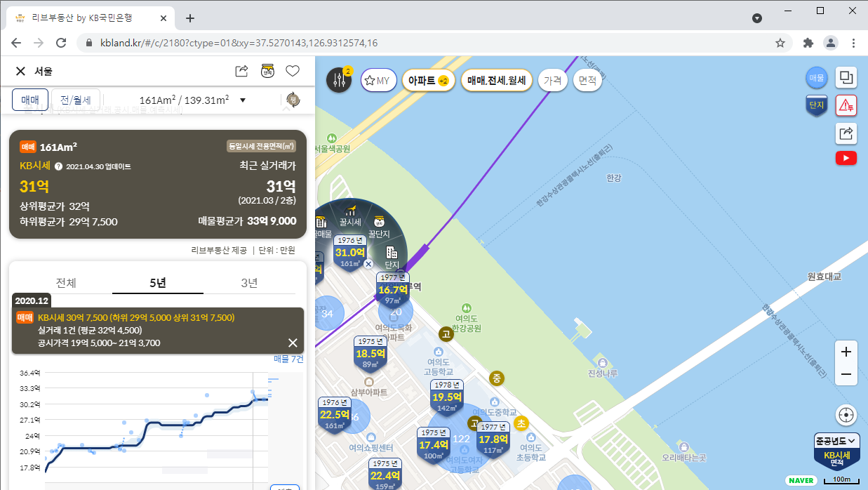868x490 pixels.
Task: Click the 삼부아파트 map label icon
Action: 369,381
